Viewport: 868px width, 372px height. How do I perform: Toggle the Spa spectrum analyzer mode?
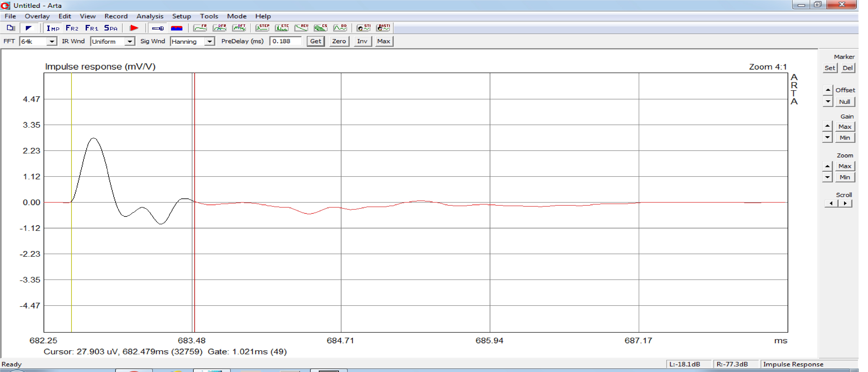pos(111,28)
